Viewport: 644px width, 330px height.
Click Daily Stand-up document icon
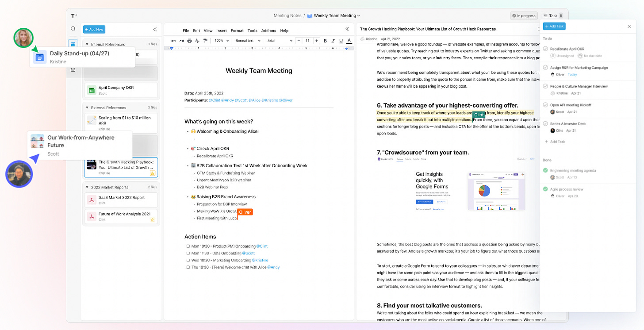(x=40, y=57)
